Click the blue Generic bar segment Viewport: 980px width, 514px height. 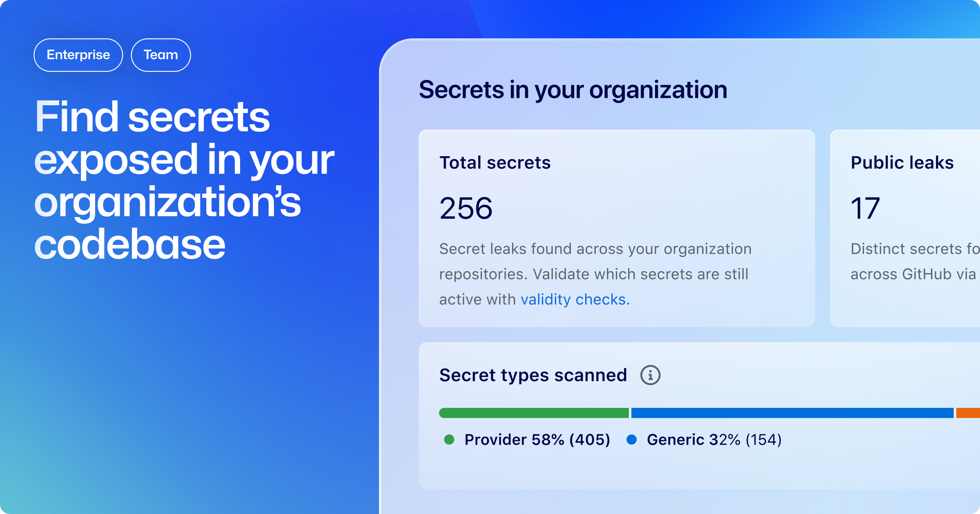[792, 413]
